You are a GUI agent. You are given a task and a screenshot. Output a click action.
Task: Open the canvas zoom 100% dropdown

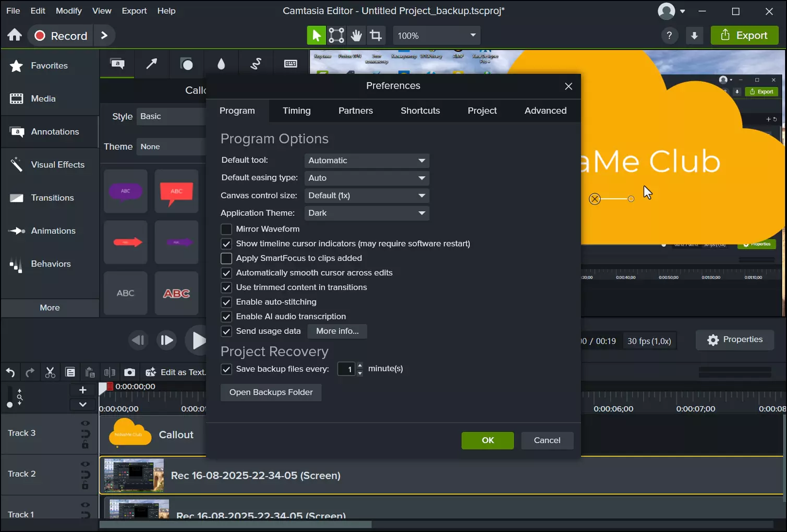(x=436, y=35)
